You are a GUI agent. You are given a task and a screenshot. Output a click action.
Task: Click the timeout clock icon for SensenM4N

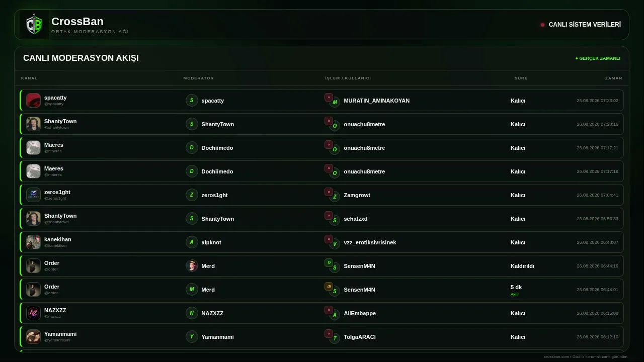[329, 287]
